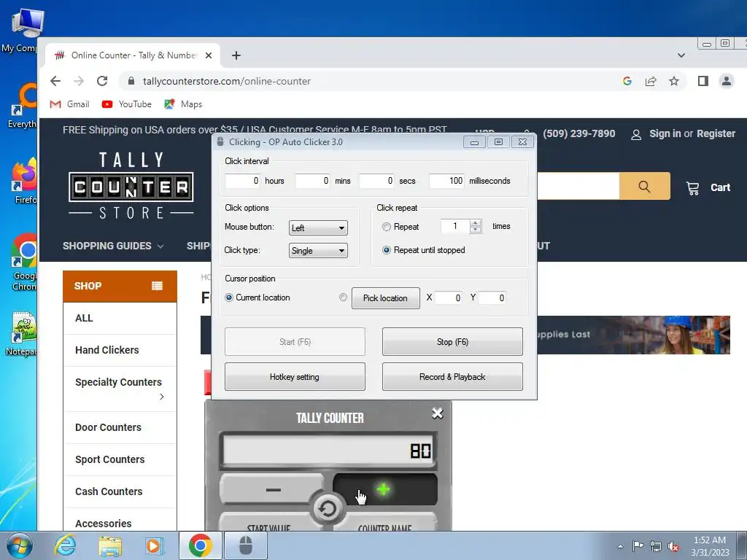Screen dimensions: 747x560
Task: Close the Tally Counter widget with X
Action: 438,413
